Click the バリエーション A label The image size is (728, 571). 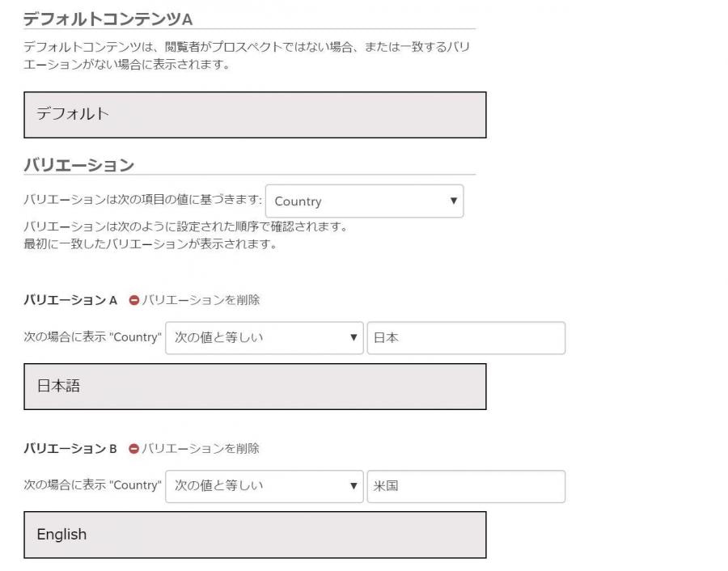pyautogui.click(x=70, y=300)
